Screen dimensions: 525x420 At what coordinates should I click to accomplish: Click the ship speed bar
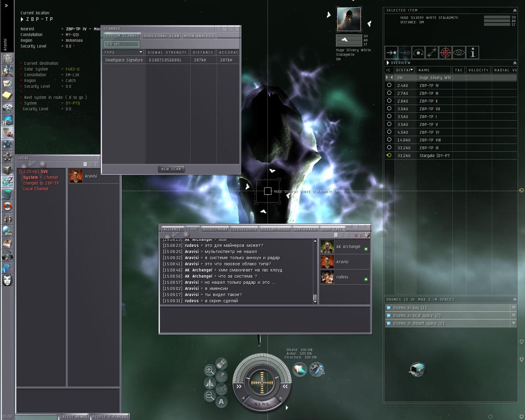(x=262, y=404)
